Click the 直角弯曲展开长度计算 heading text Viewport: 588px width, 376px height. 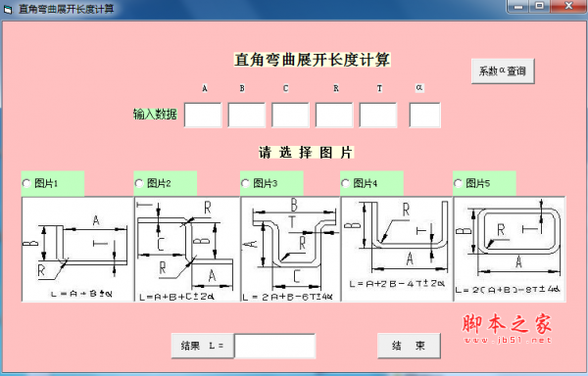click(x=312, y=60)
